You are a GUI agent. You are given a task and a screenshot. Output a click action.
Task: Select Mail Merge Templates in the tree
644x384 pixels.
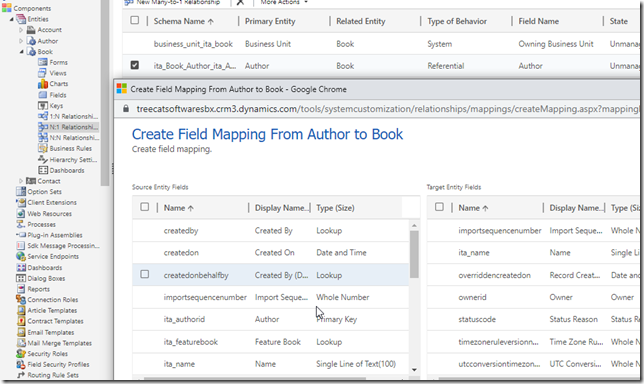54,343
